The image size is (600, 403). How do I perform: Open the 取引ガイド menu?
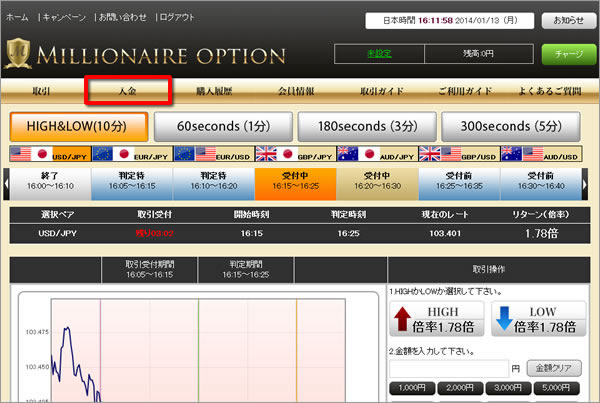[382, 91]
